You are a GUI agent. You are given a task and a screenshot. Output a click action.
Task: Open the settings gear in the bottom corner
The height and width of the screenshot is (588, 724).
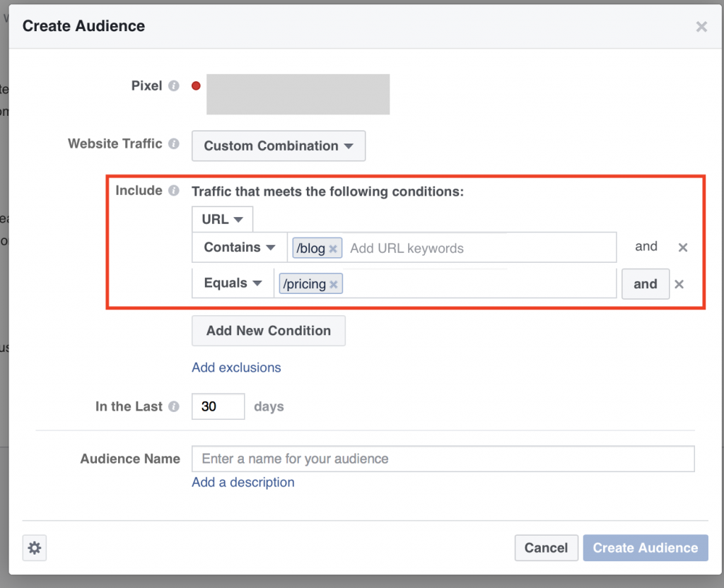click(35, 548)
